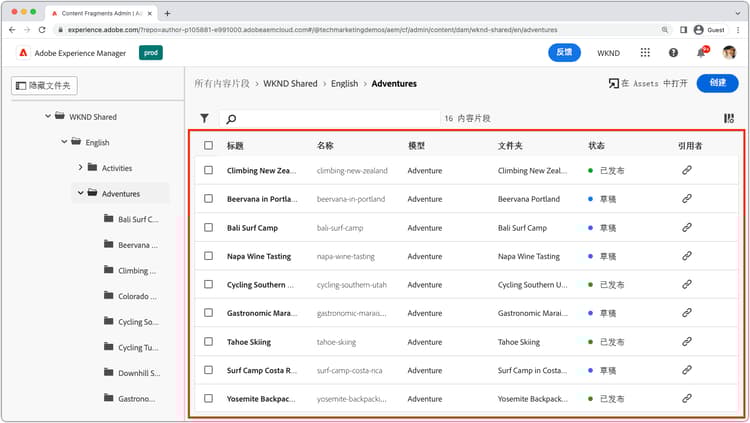Image resolution: width=750 pixels, height=423 pixels.
Task: Open WKND organization switcher
Action: point(608,53)
